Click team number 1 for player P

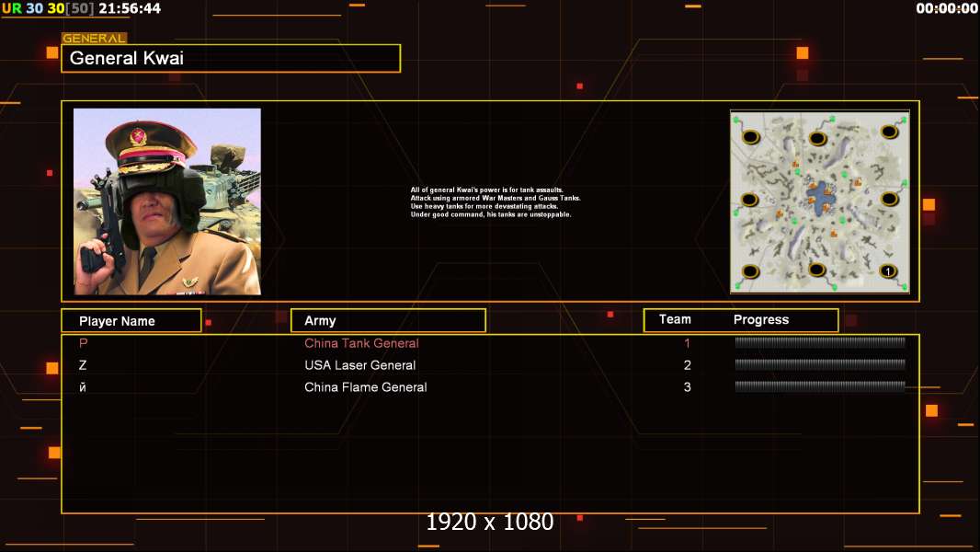point(687,343)
